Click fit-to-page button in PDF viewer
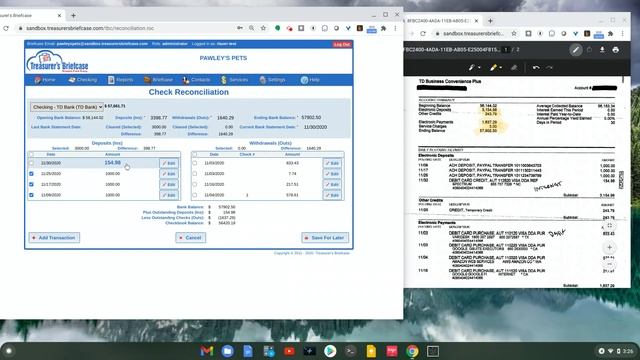This screenshot has height=360, width=640. 609,225
